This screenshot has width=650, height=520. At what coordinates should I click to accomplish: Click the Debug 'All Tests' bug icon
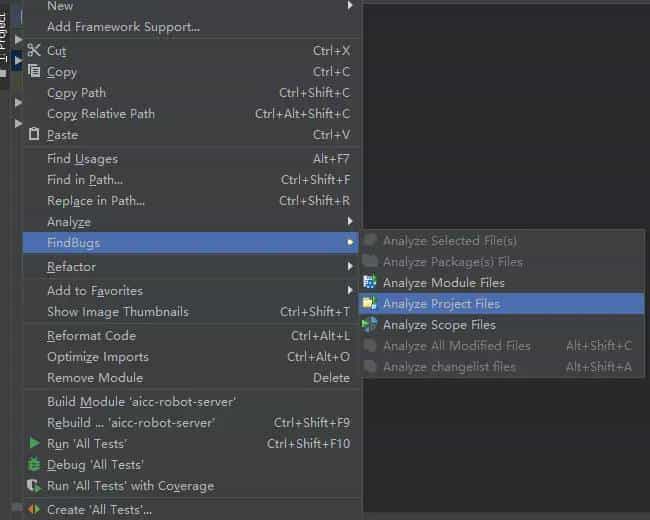[34, 465]
